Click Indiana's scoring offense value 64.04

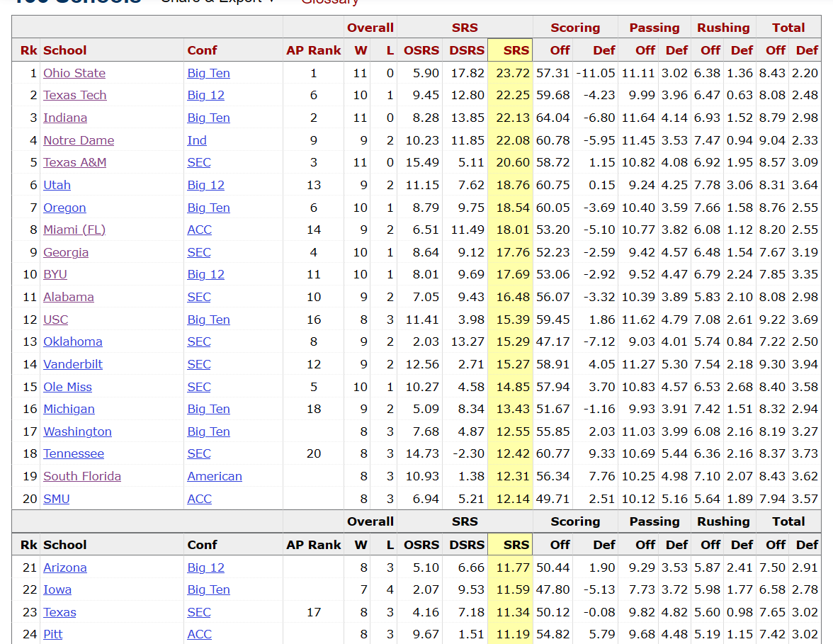click(x=552, y=118)
